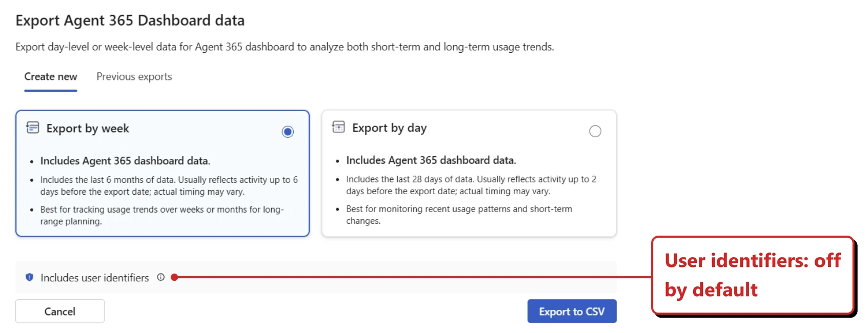The image size is (868, 333).
Task: Click the Export by day calendar icon
Action: [x=338, y=127]
